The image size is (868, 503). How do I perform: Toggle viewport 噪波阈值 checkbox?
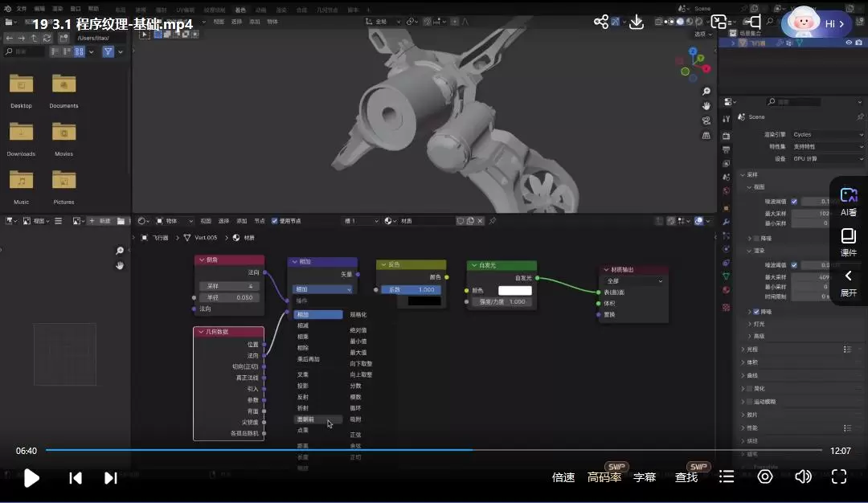(794, 202)
